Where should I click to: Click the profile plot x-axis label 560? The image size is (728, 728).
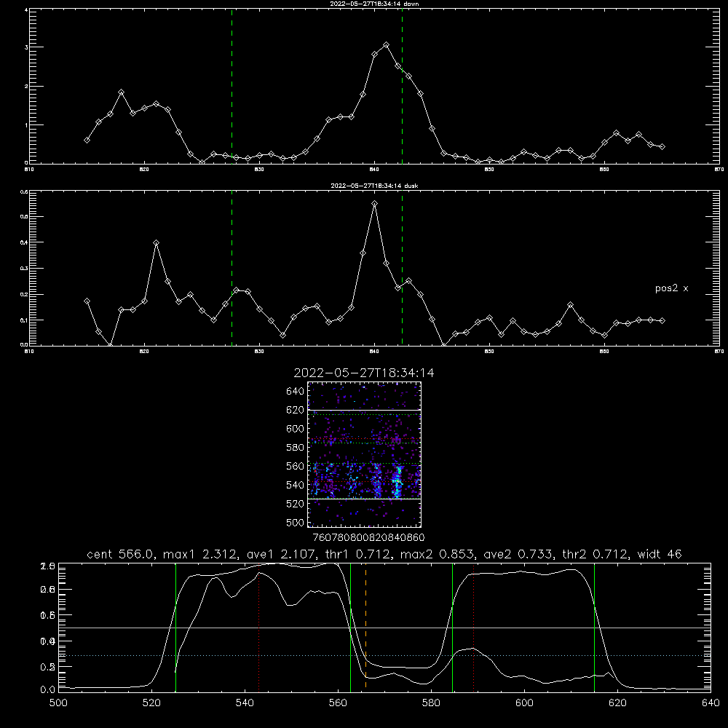338,703
